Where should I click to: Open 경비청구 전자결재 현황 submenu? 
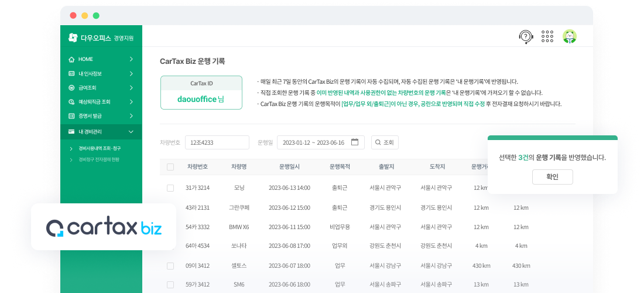[99, 159]
